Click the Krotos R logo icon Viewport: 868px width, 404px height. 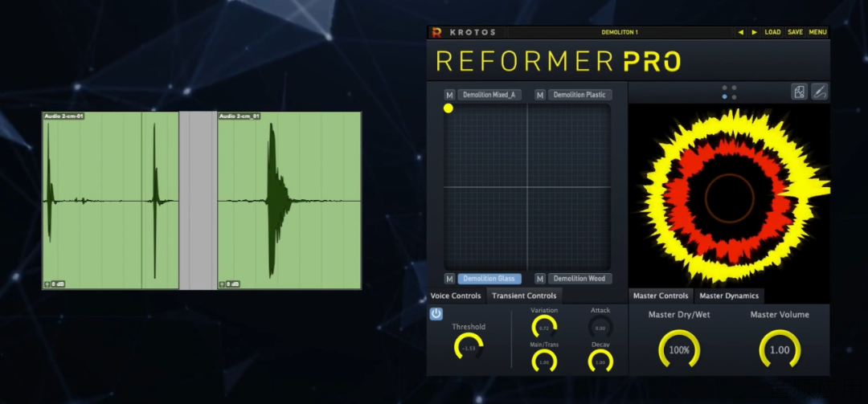tap(436, 33)
